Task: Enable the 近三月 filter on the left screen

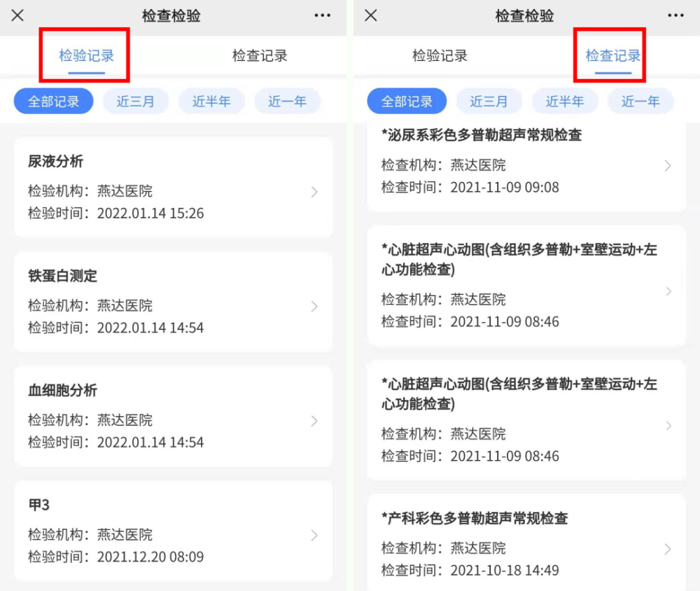Action: tap(136, 101)
